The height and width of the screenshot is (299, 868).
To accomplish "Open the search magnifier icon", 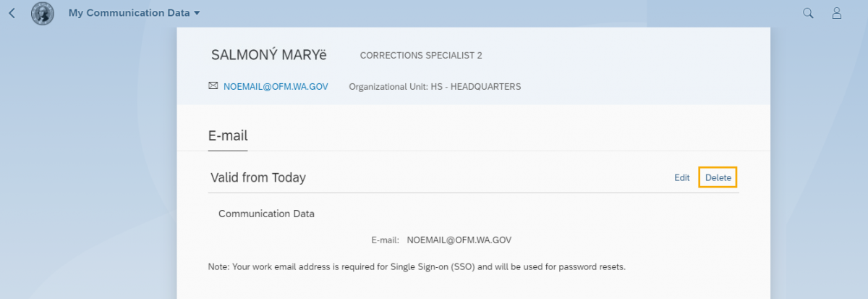I will [x=809, y=13].
